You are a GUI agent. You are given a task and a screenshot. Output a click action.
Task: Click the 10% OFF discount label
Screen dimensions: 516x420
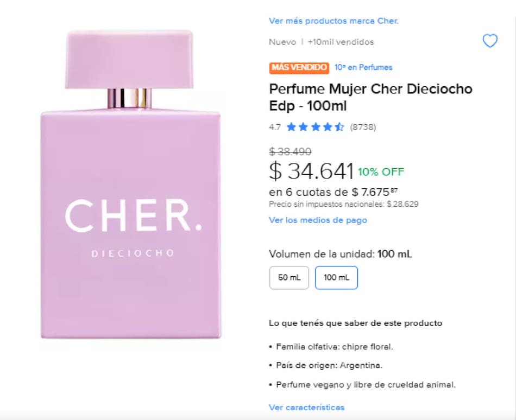tap(381, 172)
